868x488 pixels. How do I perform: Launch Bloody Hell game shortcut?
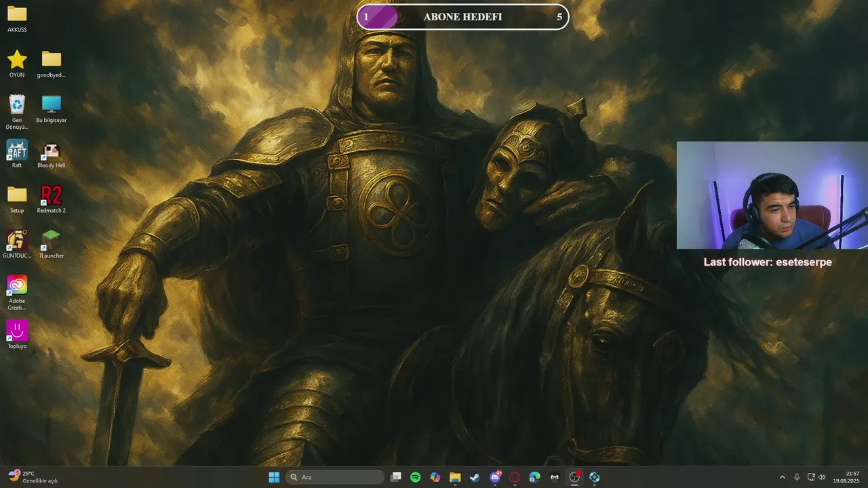click(52, 155)
